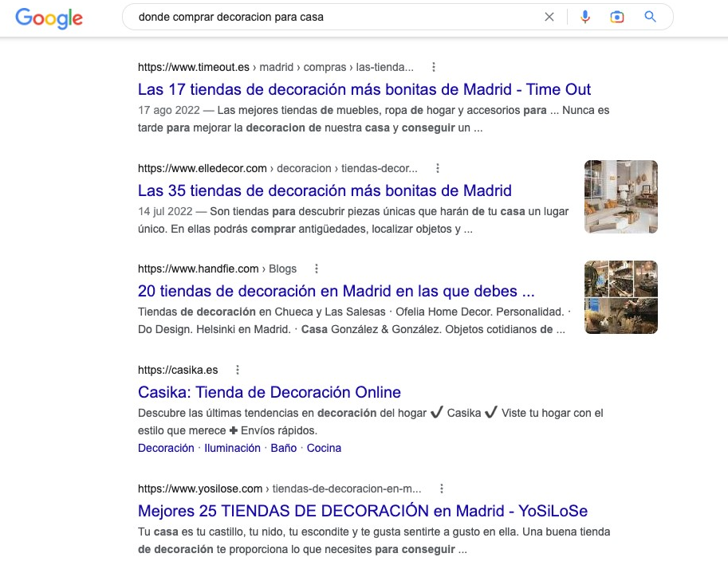Viewport: 728px width, 569px height.
Task: Click the elledecor.com URL breadcrumb
Action: click(277, 168)
